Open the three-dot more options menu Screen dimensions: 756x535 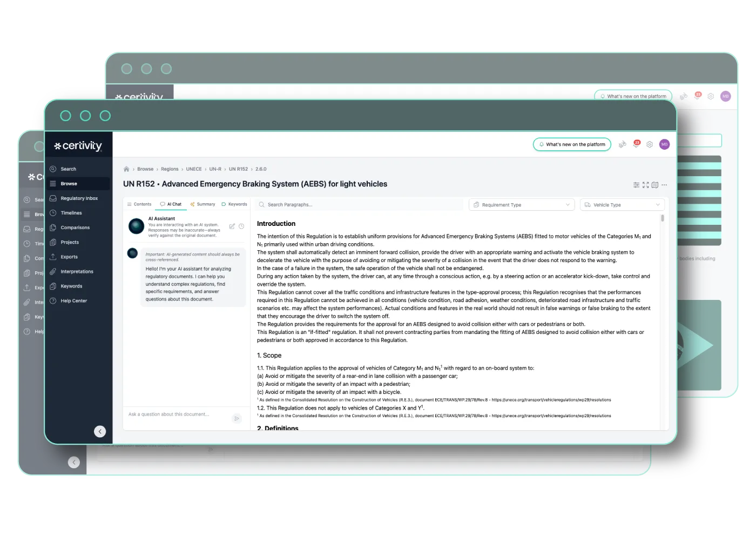point(664,185)
